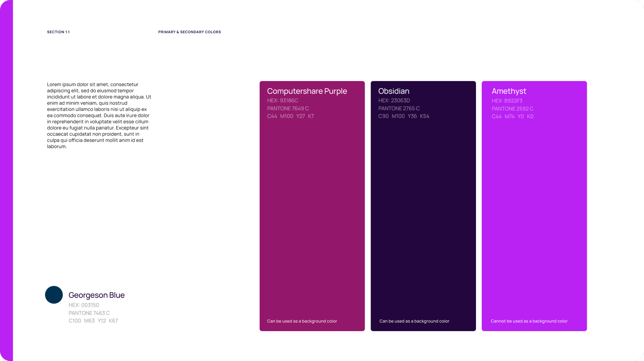The image size is (644, 361).
Task: Click the Computershare Purple title text
Action: click(307, 91)
